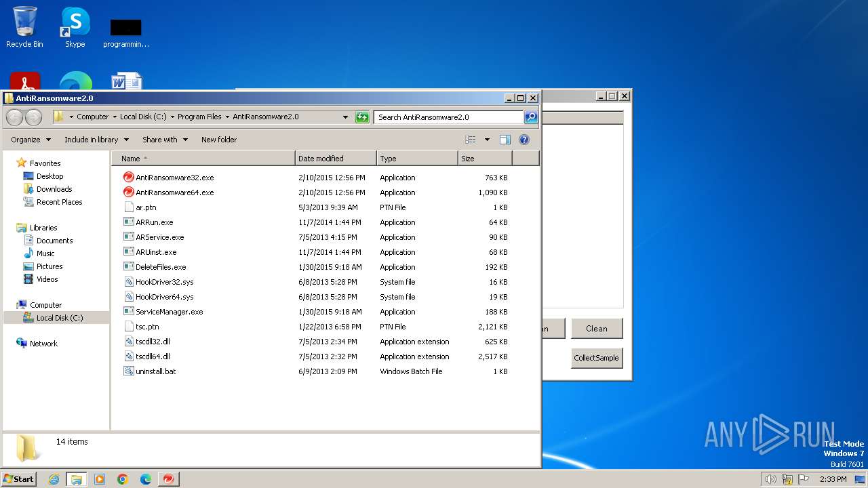Screen dimensions: 868x488
Task: Open the Pictures library
Action: coord(50,266)
